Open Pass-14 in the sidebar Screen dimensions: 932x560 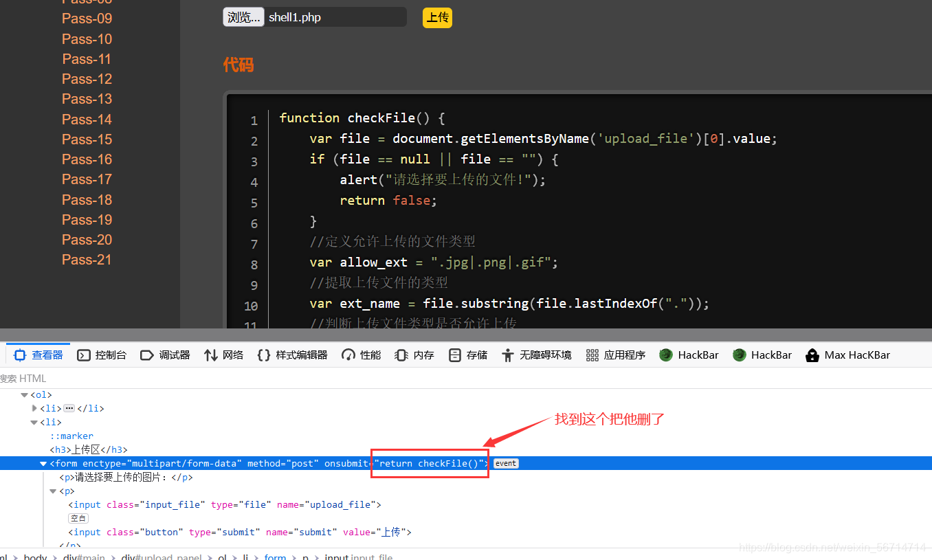coord(87,120)
